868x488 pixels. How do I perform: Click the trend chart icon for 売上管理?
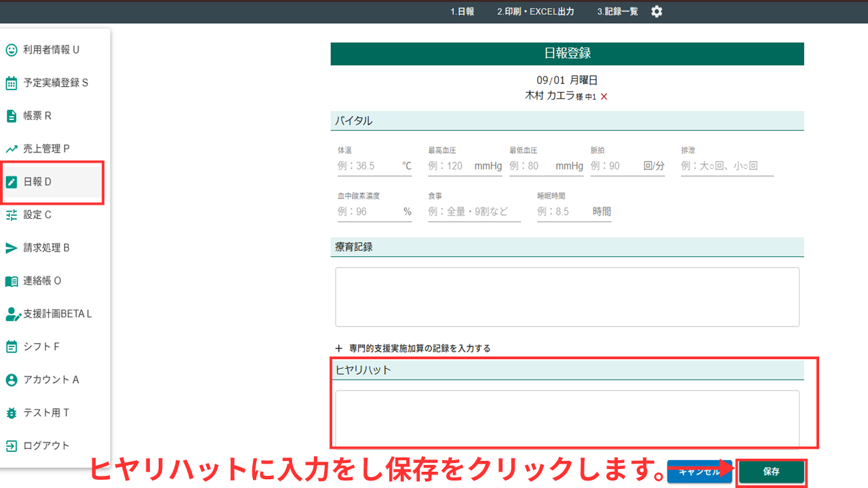pos(12,149)
